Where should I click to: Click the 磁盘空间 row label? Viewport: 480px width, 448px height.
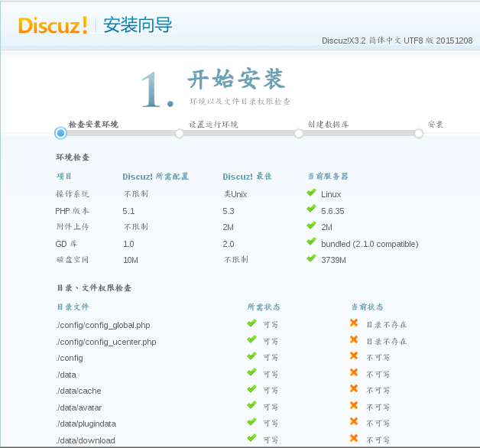[x=73, y=260]
